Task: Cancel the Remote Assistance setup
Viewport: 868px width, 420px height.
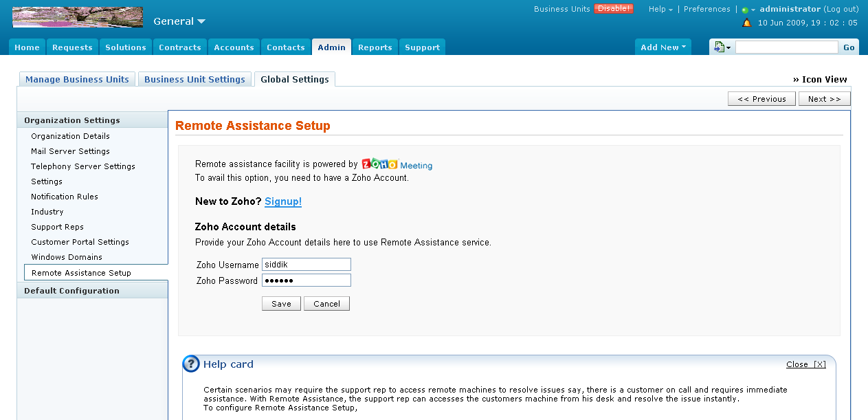Action: [x=327, y=304]
